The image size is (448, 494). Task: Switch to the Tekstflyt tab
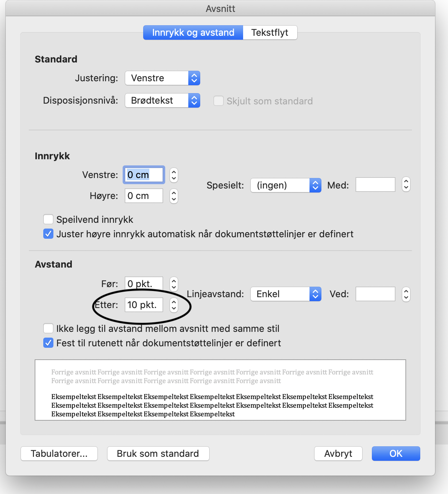click(270, 32)
